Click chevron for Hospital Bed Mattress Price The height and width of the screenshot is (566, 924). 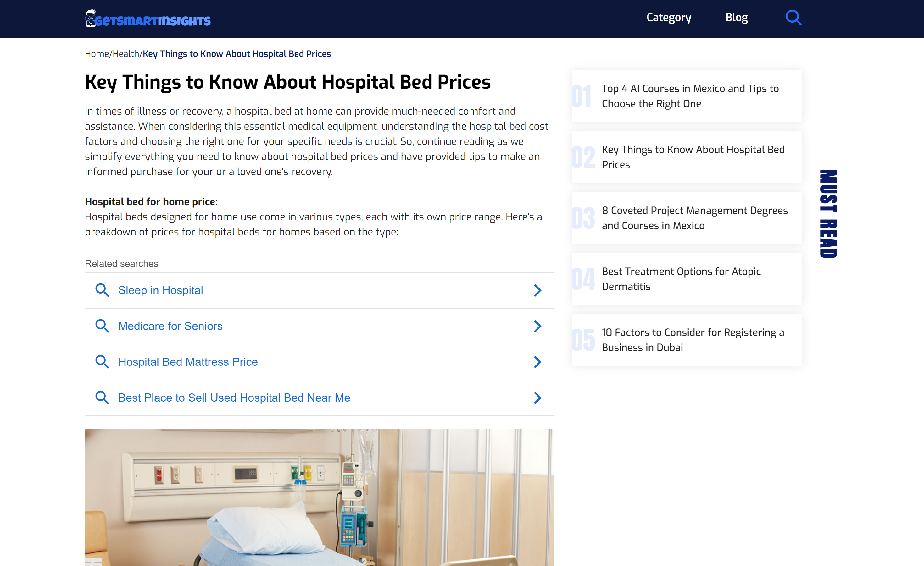point(537,362)
